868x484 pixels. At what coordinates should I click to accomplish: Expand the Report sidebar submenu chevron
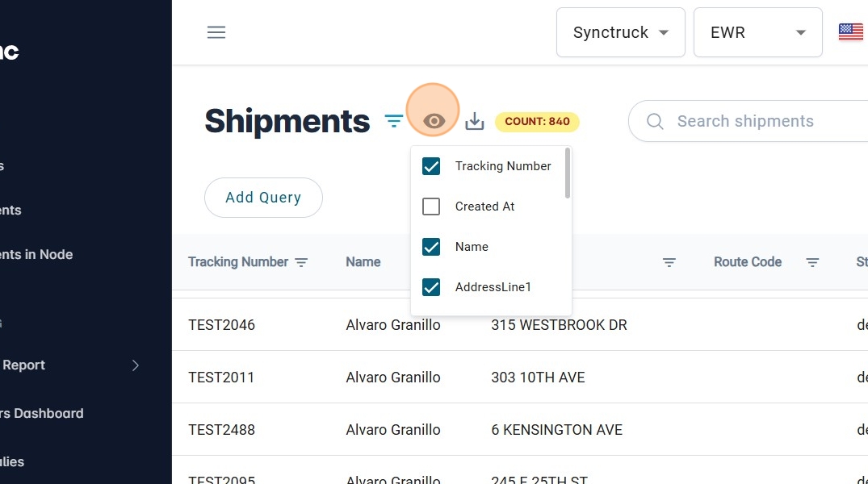[135, 365]
